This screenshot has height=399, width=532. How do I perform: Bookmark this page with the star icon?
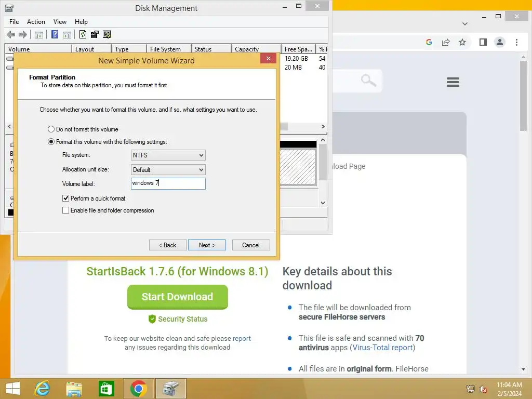462,42
